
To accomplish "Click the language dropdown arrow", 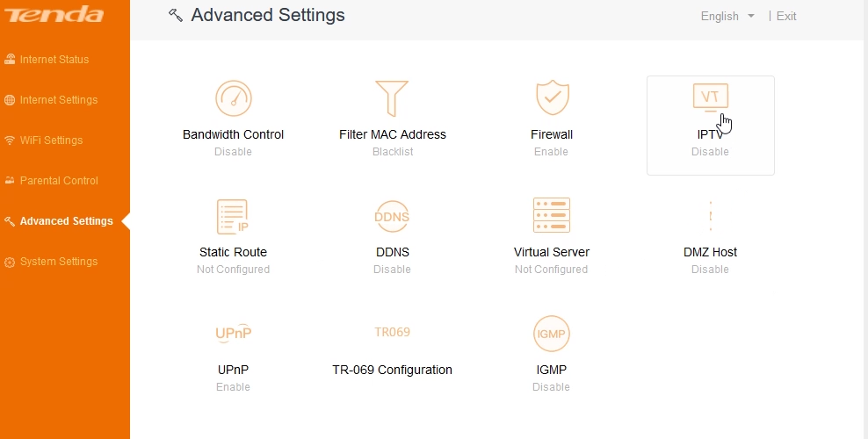I will 750,16.
